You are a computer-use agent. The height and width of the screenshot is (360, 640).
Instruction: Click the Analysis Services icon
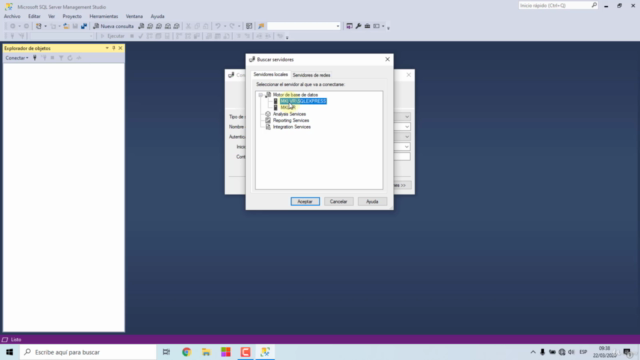pyautogui.click(x=268, y=114)
